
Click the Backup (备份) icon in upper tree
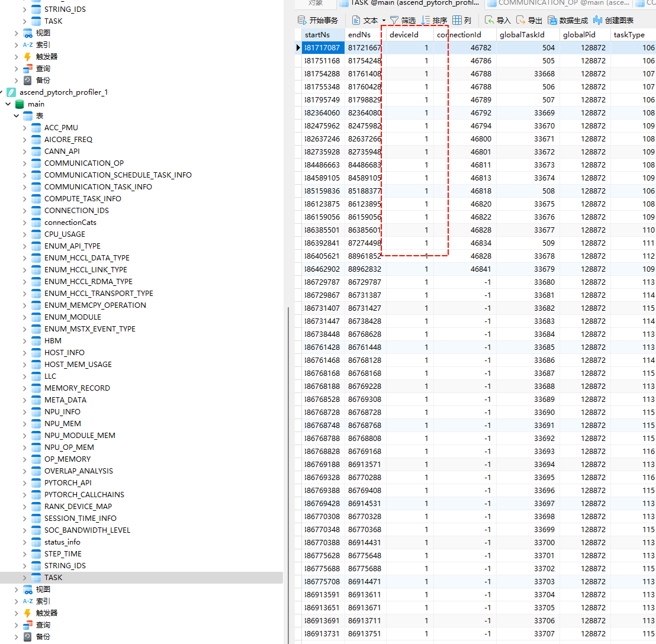tap(28, 80)
